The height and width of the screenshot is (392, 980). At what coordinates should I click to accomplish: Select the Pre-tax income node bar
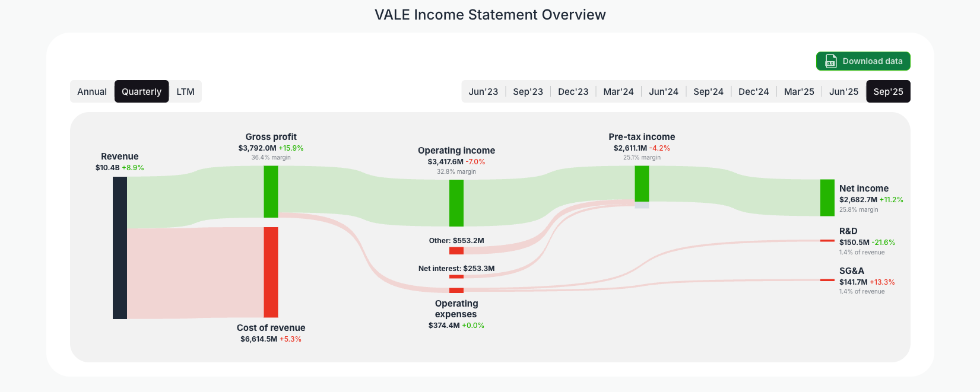(642, 186)
